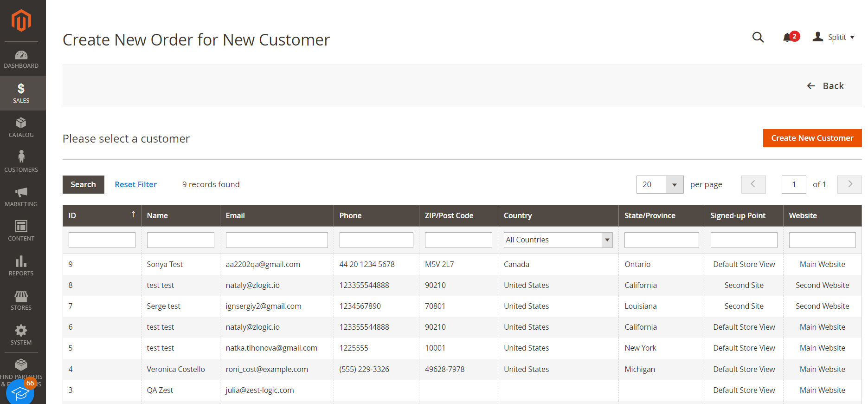Click the 9 records found text
Image resolution: width=868 pixels, height=404 pixels.
[211, 184]
